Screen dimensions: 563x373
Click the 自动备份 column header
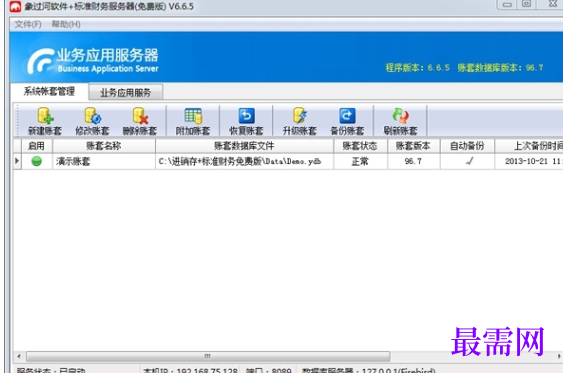[467, 146]
